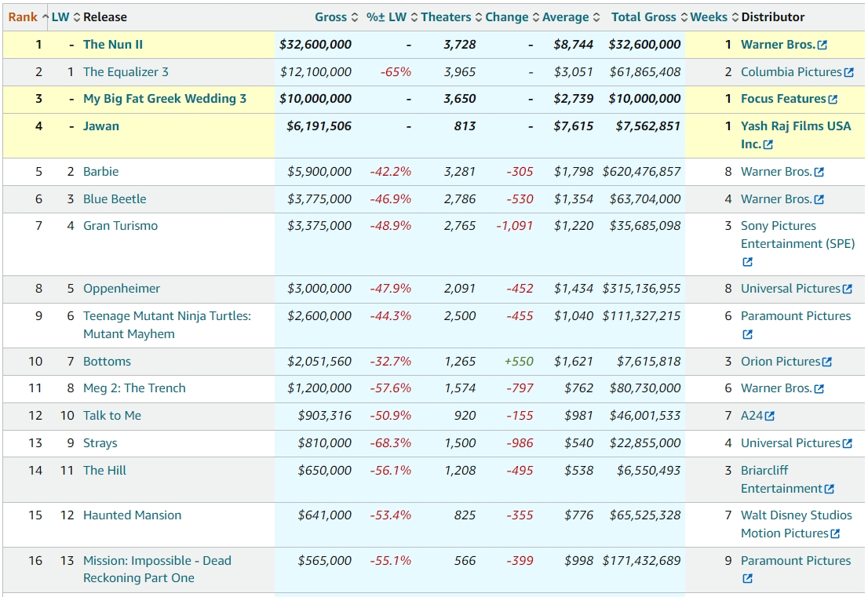Viewport: 868px width, 597px height.
Task: Open Walt Disney Studios Motion Pictures link
Action: click(797, 524)
